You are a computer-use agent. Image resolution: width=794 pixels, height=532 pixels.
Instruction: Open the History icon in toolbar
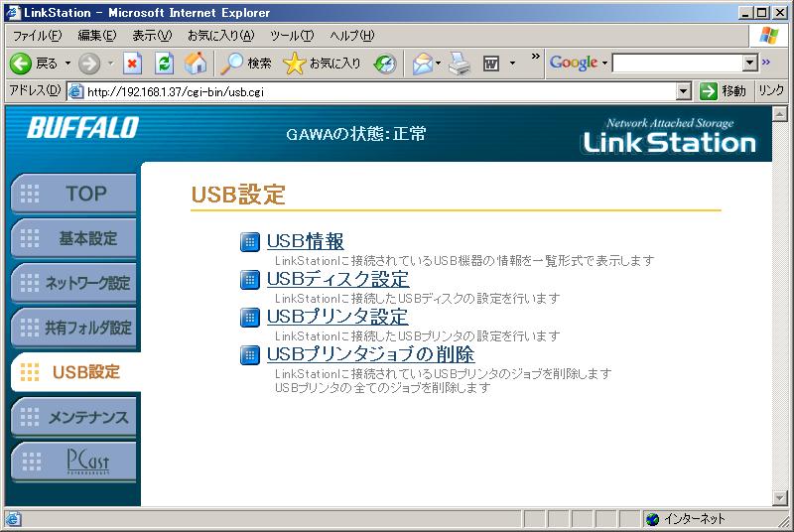[x=385, y=64]
